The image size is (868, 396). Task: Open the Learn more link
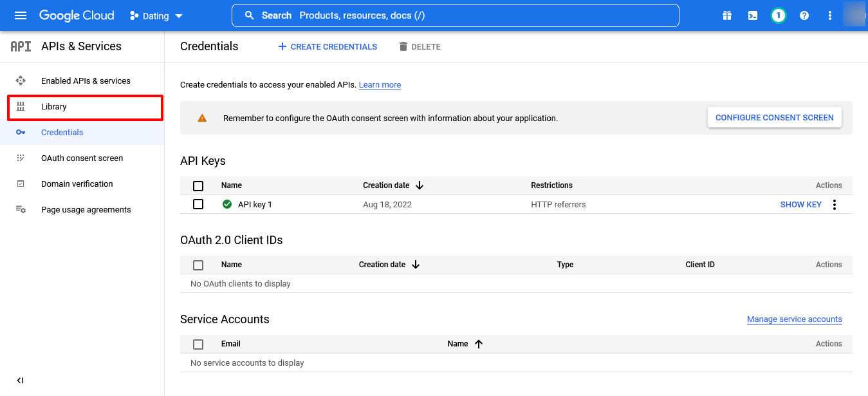380,85
